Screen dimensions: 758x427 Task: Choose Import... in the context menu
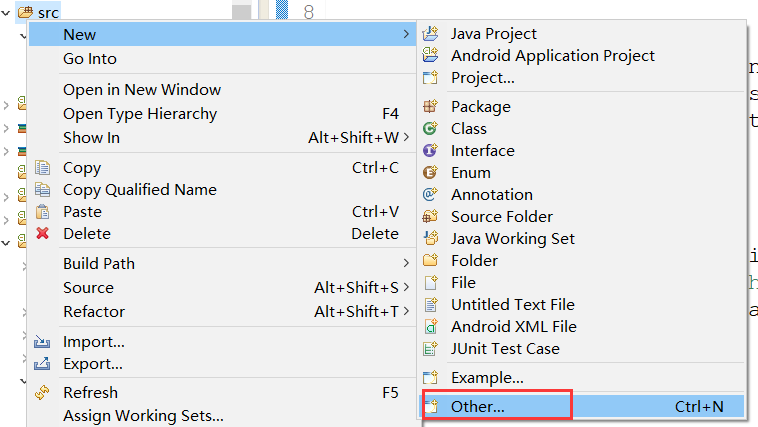[93, 342]
